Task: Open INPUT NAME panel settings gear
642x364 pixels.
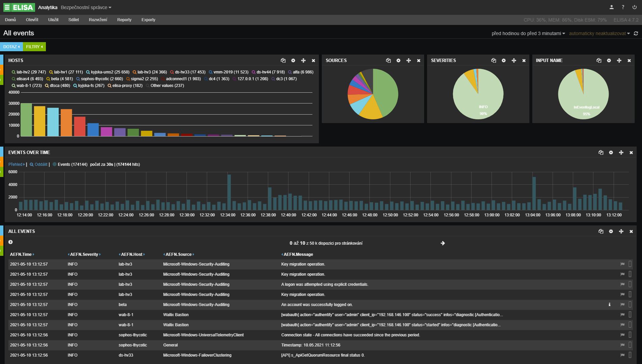Action: point(609,60)
